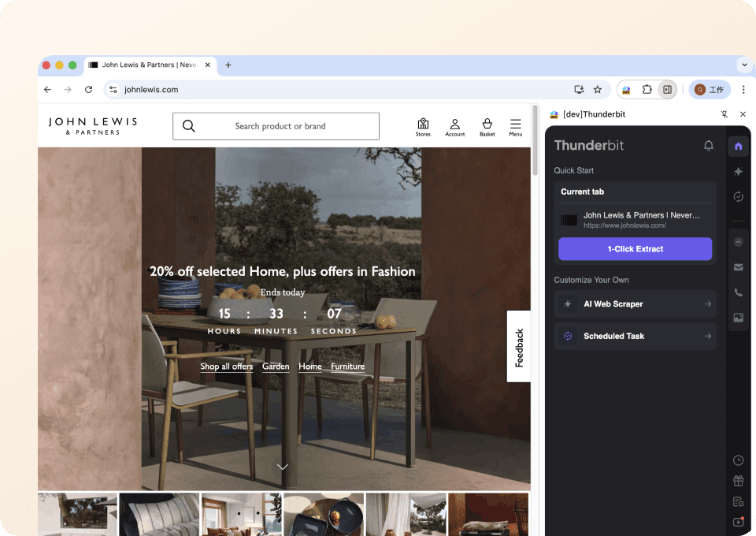This screenshot has height=536, width=756.
Task: Click the Search product or brand field
Action: (x=280, y=126)
